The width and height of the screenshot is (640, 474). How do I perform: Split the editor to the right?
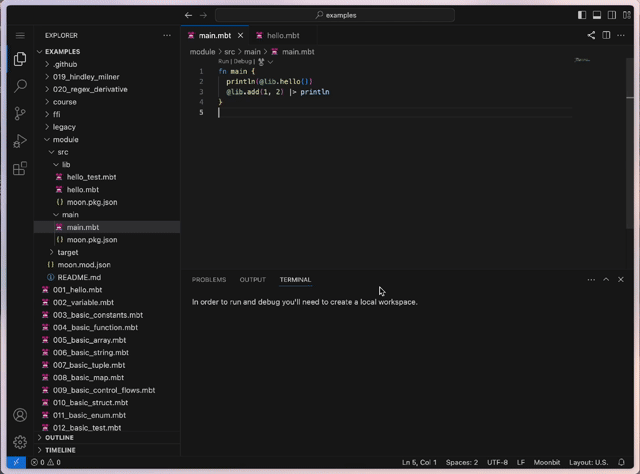[606, 36]
